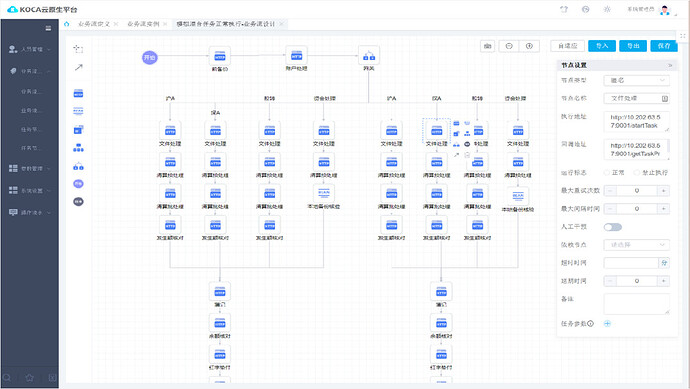The width and height of the screenshot is (690, 389).
Task: Click the 导入 import button
Action: (x=602, y=46)
